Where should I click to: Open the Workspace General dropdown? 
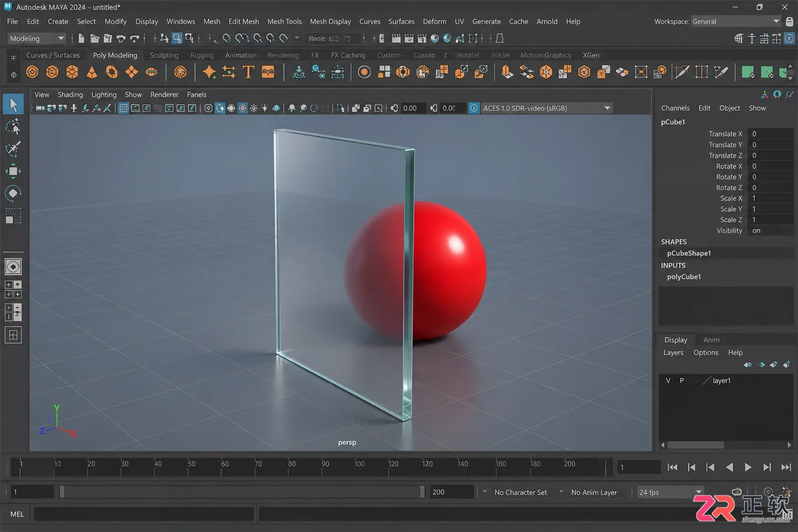pos(736,22)
